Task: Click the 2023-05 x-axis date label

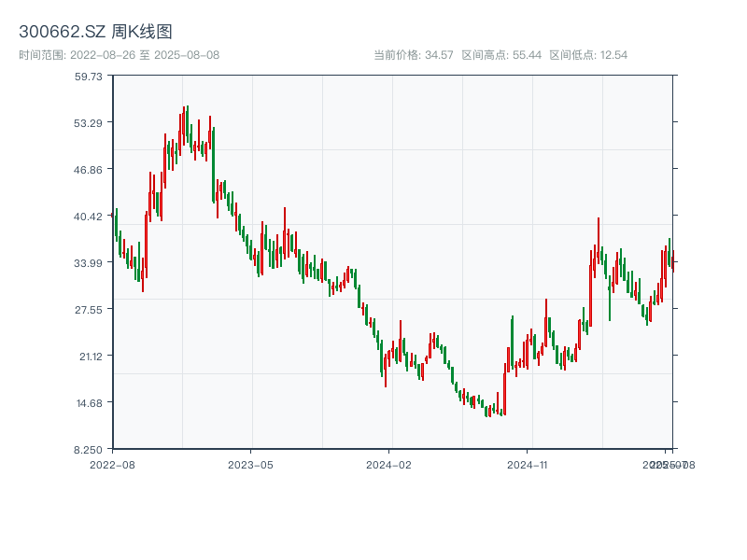Action: (250, 464)
